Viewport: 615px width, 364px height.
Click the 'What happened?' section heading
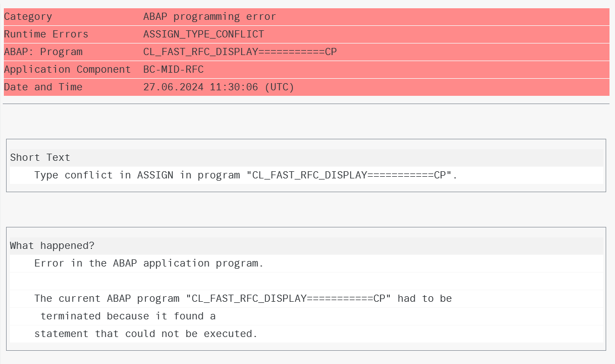52,246
